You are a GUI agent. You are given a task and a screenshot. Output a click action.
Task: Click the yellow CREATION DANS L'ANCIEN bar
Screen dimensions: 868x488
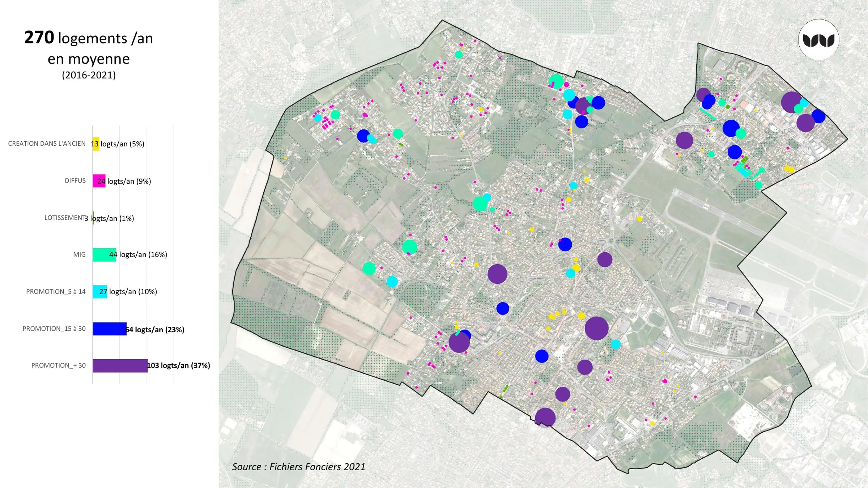point(96,144)
